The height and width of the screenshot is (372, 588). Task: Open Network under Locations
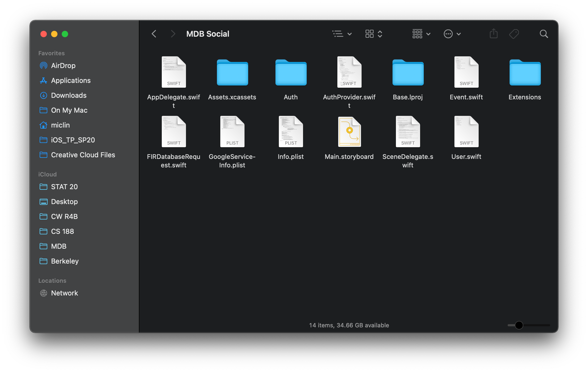click(x=64, y=293)
